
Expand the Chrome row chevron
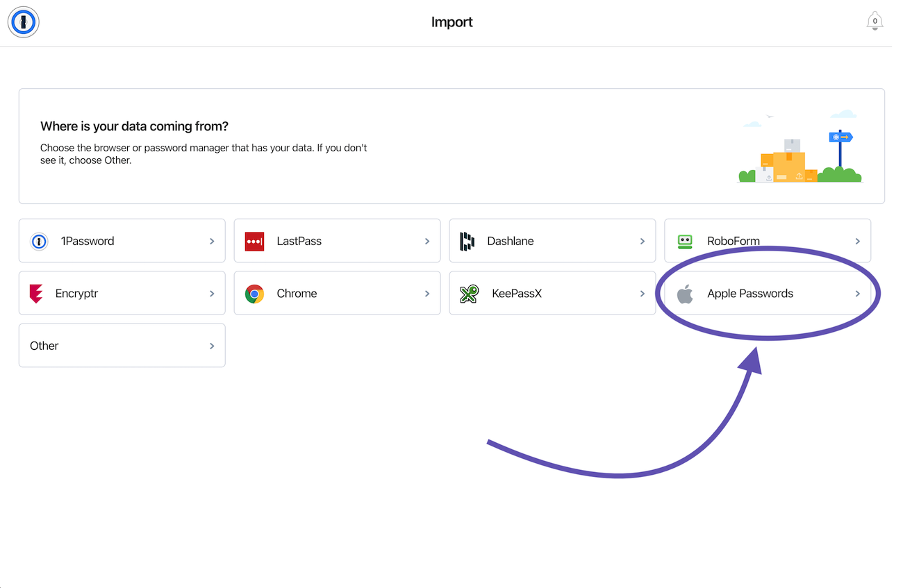click(427, 293)
